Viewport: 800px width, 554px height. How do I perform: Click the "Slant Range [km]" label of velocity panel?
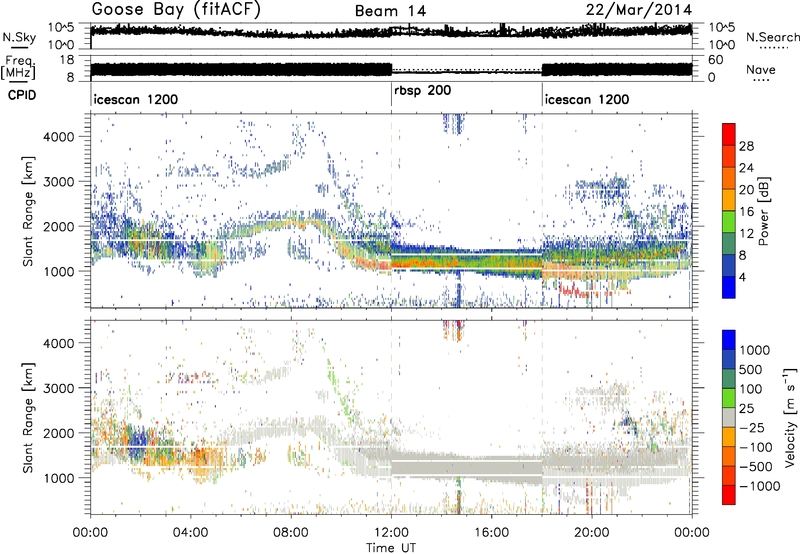[x=28, y=417]
